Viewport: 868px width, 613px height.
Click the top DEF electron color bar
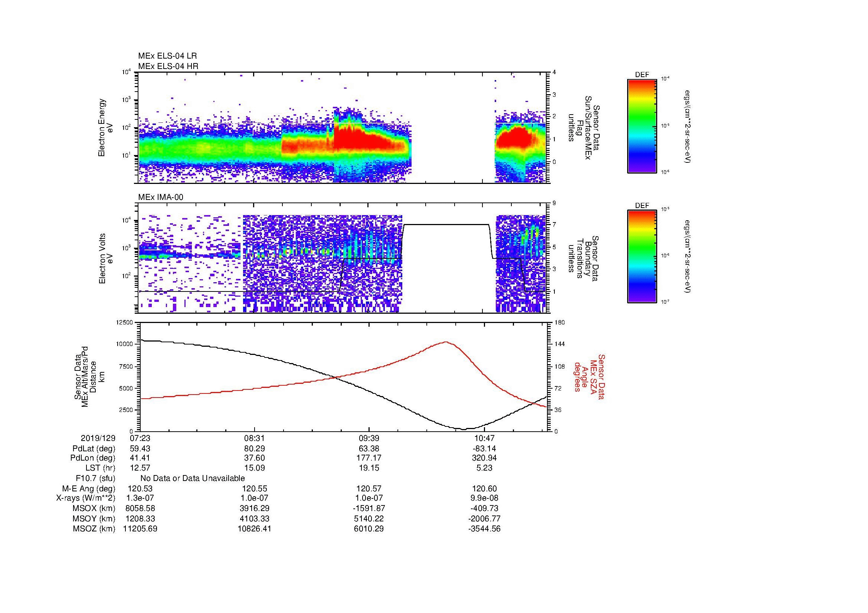(x=642, y=126)
